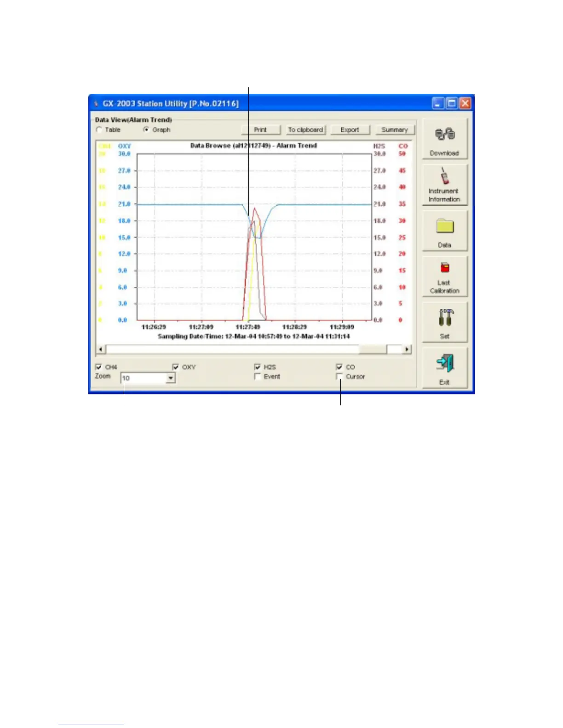563x728 pixels.
Task: Select the Table view radio button
Action: [99, 130]
